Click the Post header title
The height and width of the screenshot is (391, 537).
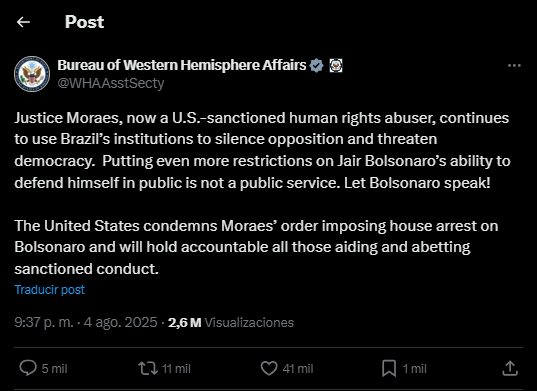84,22
